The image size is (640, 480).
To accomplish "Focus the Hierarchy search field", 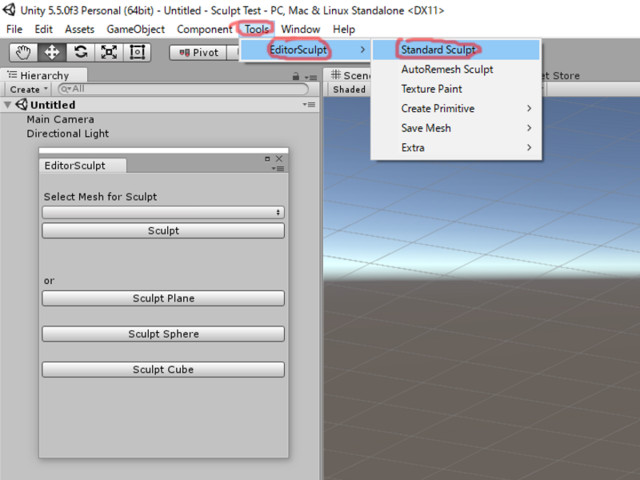I will [x=183, y=89].
